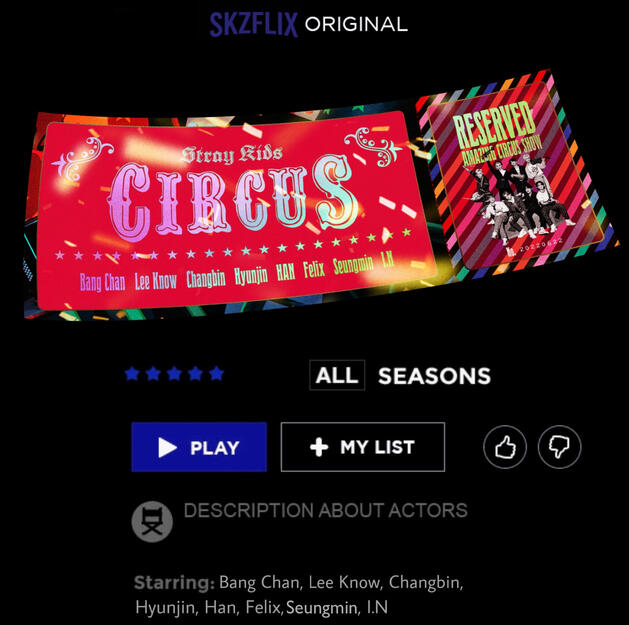Click the ORIGINAL label in the header
The height and width of the screenshot is (625, 629).
pos(356,24)
